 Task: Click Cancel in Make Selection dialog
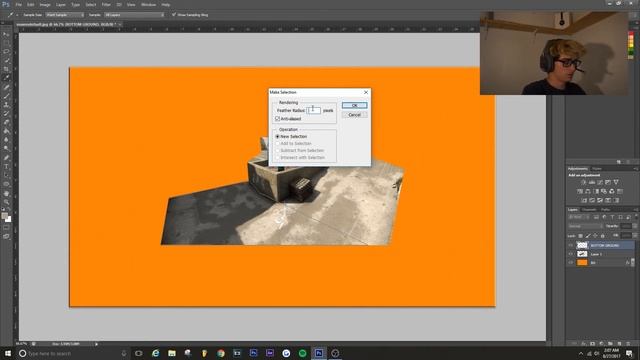(x=354, y=115)
